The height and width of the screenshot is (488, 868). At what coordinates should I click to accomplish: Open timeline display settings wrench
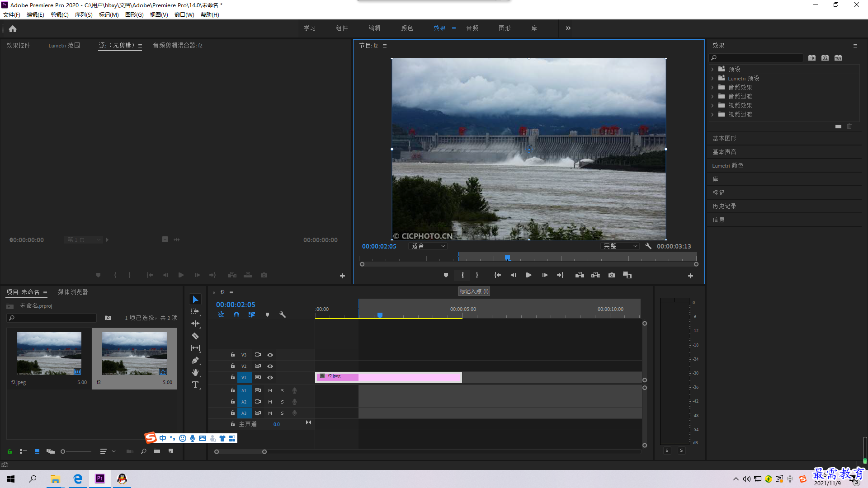pyautogui.click(x=283, y=314)
